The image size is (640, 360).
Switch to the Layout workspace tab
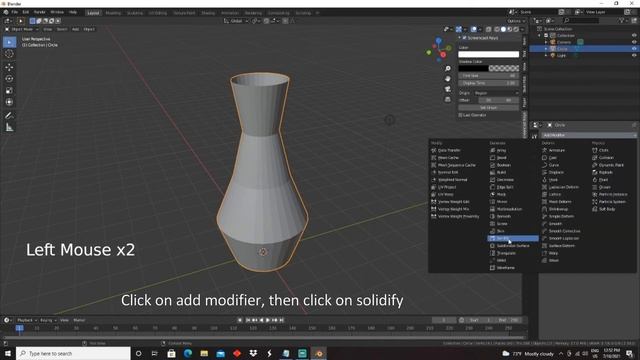click(93, 13)
